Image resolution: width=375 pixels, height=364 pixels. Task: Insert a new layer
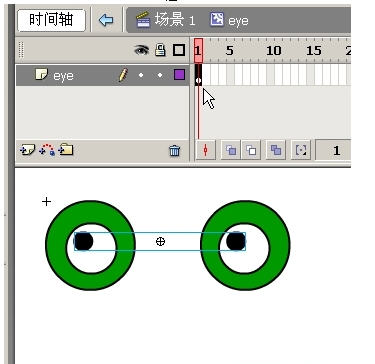pyautogui.click(x=27, y=150)
